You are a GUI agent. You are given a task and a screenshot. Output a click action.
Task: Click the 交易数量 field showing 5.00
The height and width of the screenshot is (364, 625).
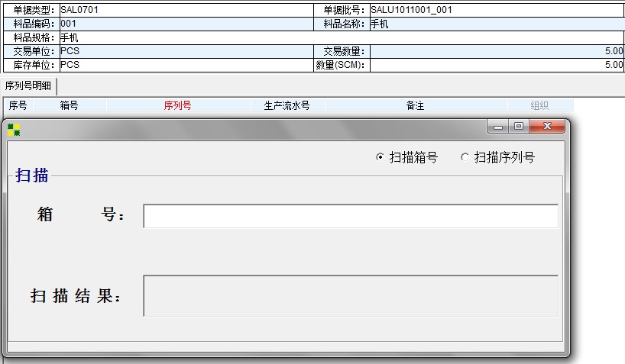pos(497,51)
